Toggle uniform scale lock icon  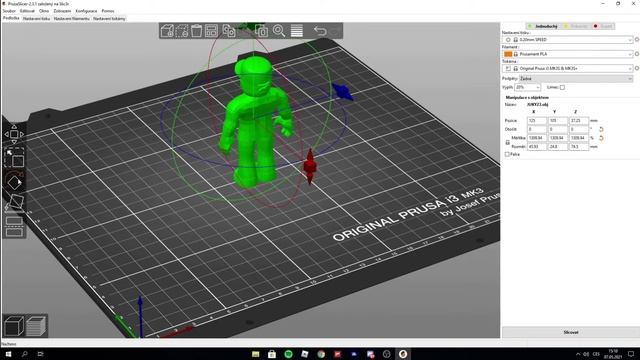507,142
